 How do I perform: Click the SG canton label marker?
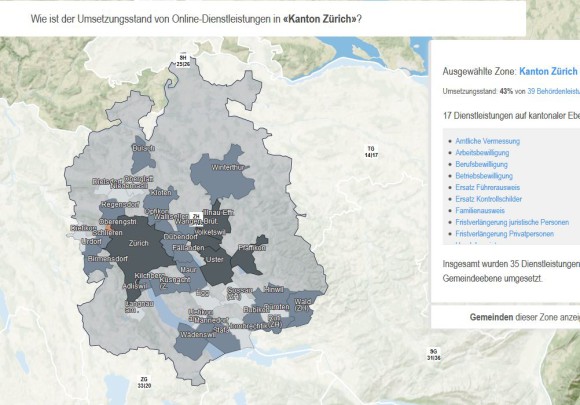(x=434, y=354)
